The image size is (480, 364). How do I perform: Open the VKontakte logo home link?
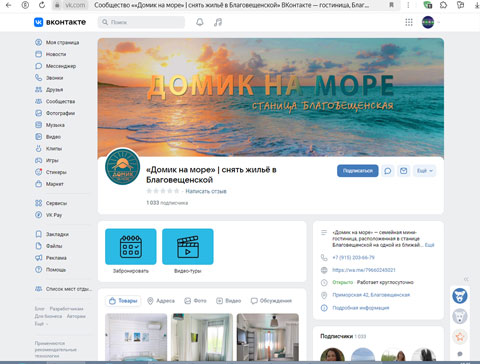click(x=60, y=22)
